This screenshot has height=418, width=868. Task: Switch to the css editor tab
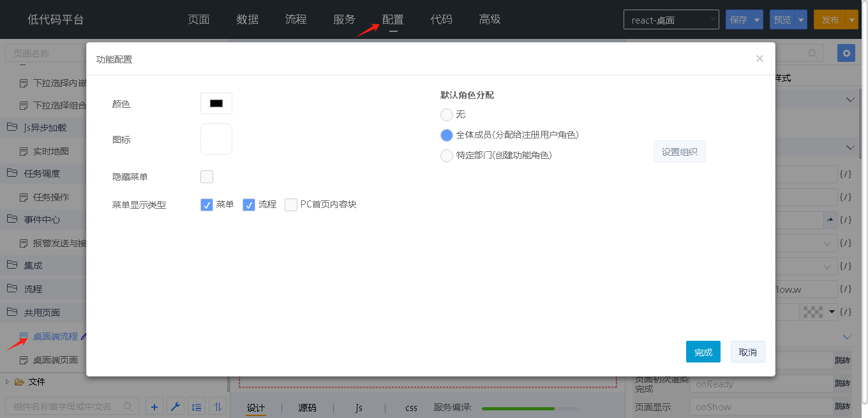pos(411,408)
